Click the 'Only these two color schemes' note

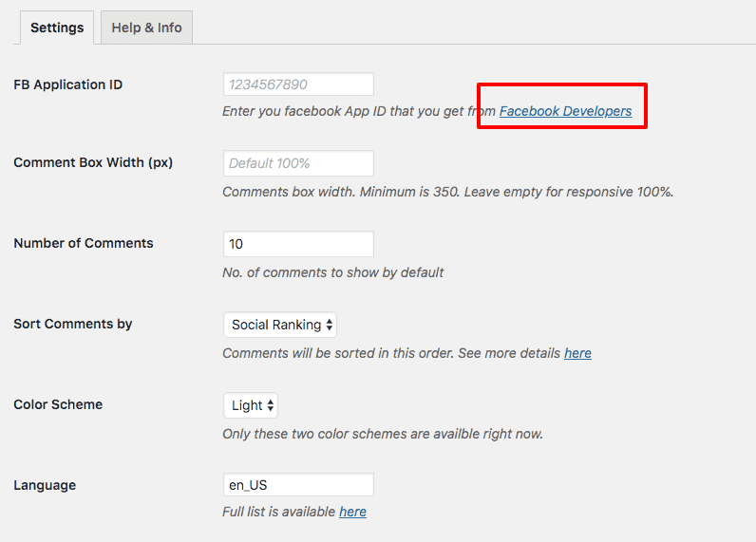point(382,434)
